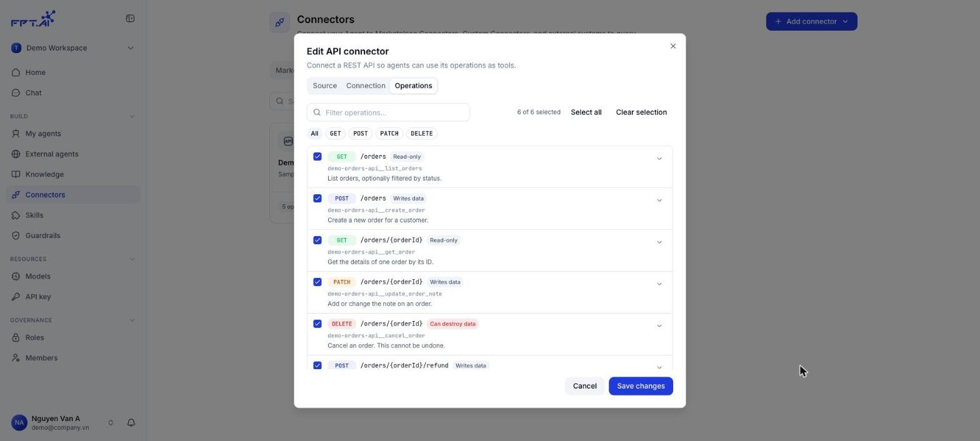Open Home in the sidebar
The height and width of the screenshot is (441, 980).
coord(73,72)
